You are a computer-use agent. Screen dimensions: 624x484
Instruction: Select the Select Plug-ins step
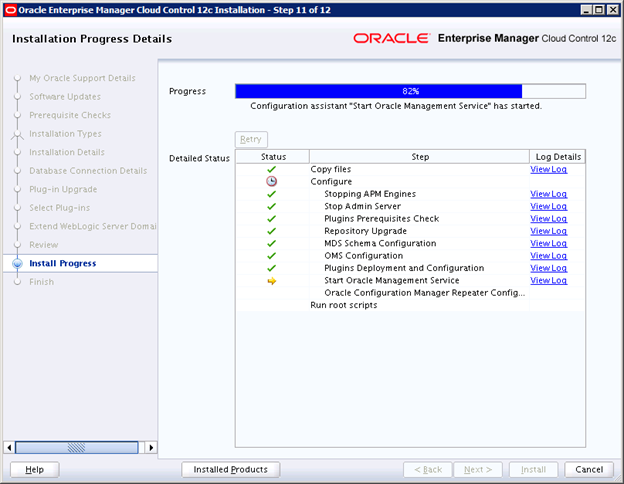pyautogui.click(x=60, y=208)
